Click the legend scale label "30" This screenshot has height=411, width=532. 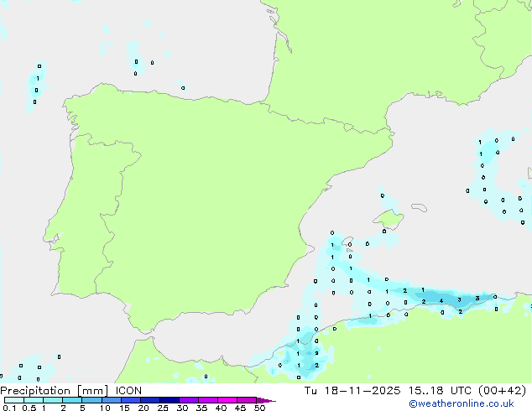click(x=182, y=408)
